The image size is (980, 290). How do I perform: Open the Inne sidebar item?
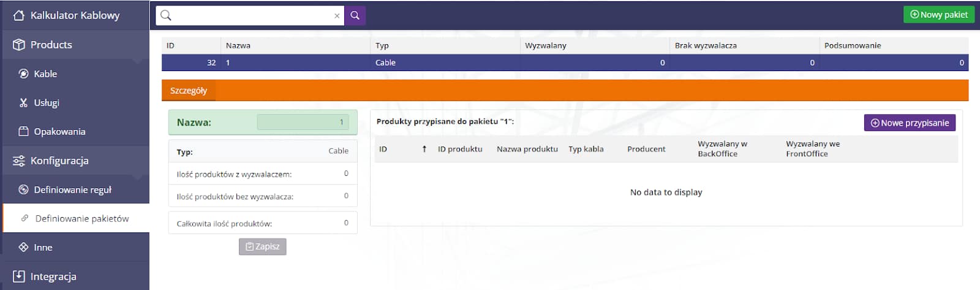pyautogui.click(x=43, y=247)
